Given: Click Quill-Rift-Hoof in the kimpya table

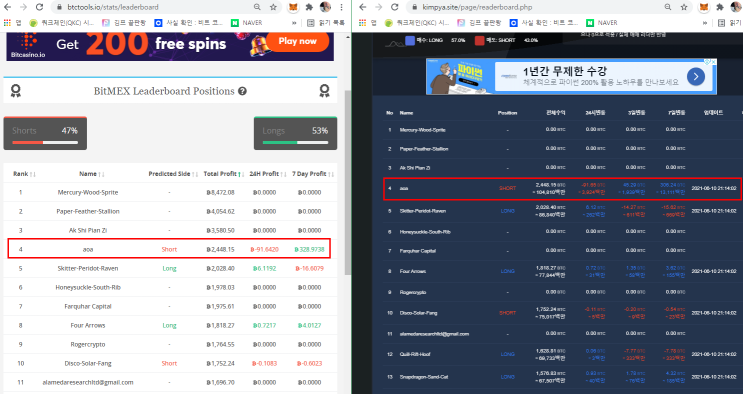Looking at the screenshot, I should pyautogui.click(x=415, y=354).
